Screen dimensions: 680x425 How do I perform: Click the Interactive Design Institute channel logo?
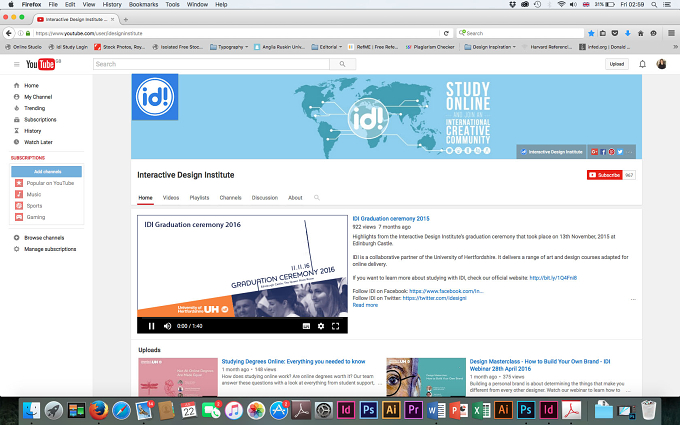155,97
